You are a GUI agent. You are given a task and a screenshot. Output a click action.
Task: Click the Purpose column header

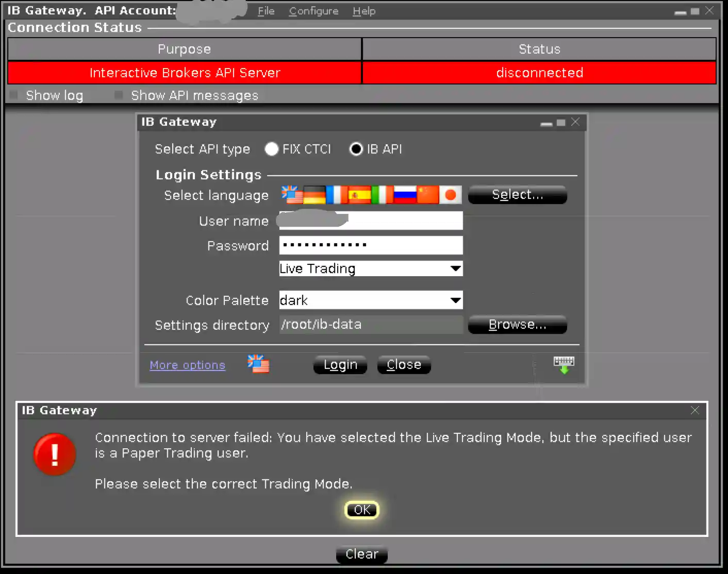pos(185,49)
